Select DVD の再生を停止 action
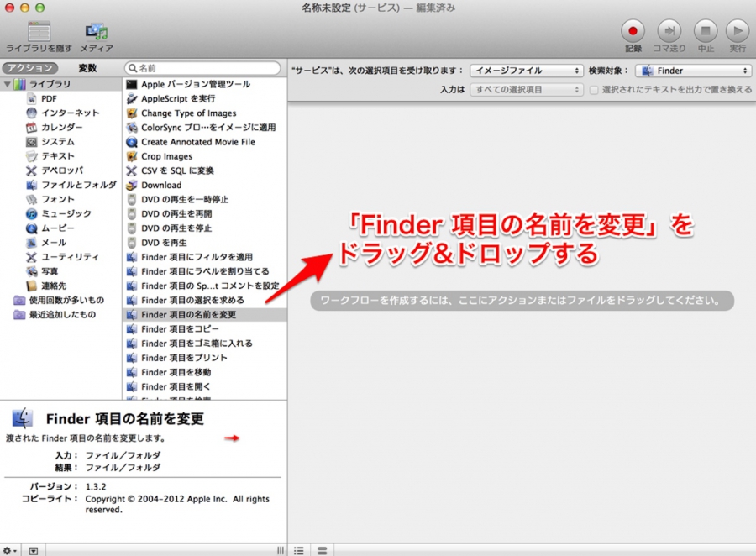This screenshot has width=756, height=556. 204,228
